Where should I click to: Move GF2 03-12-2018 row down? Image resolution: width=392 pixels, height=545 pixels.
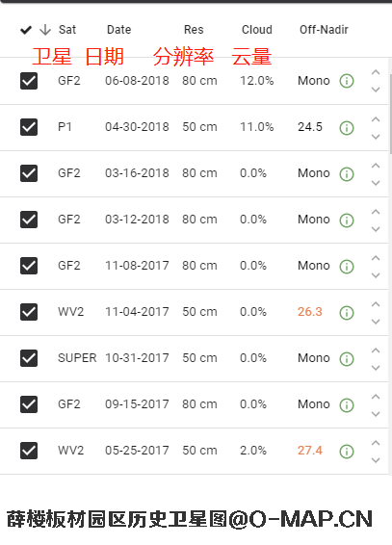(x=376, y=229)
